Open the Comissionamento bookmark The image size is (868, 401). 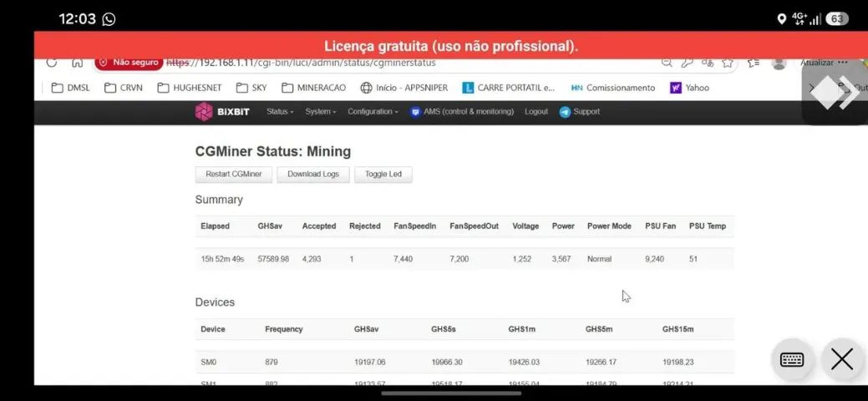(613, 88)
